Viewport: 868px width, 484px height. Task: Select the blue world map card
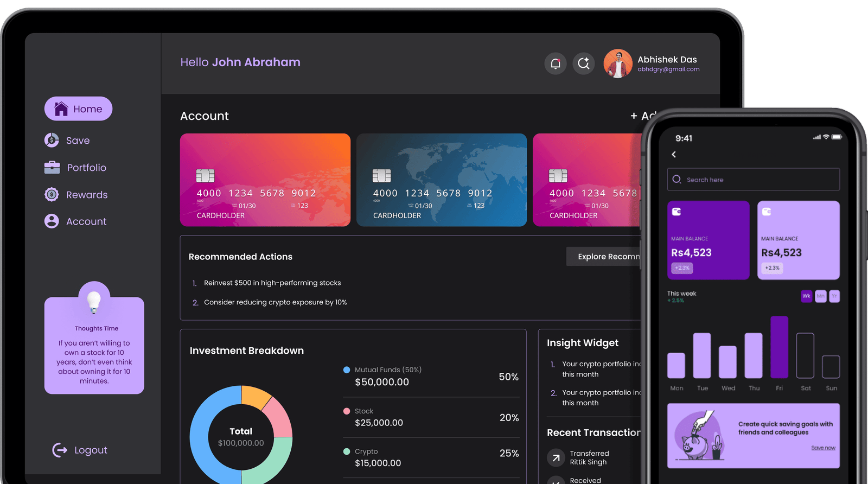(x=442, y=180)
